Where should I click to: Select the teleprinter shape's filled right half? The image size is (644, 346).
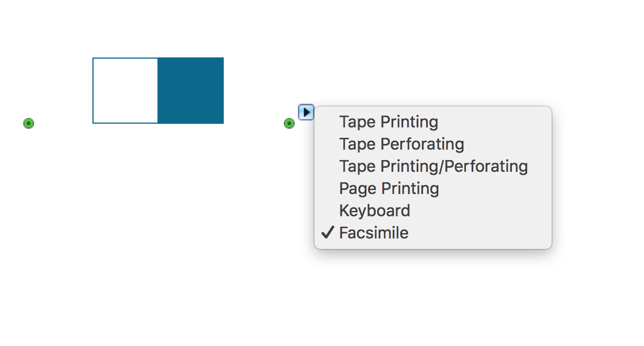191,91
